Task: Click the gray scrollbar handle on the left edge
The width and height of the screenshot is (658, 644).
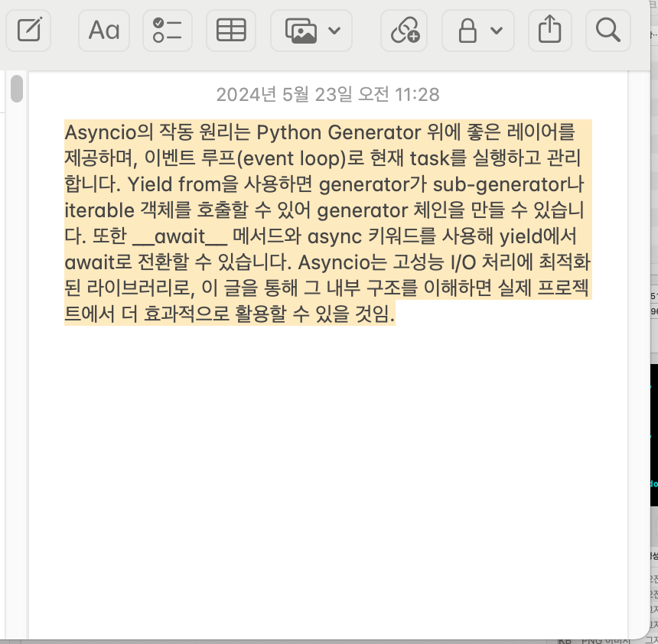Action: [x=15, y=88]
